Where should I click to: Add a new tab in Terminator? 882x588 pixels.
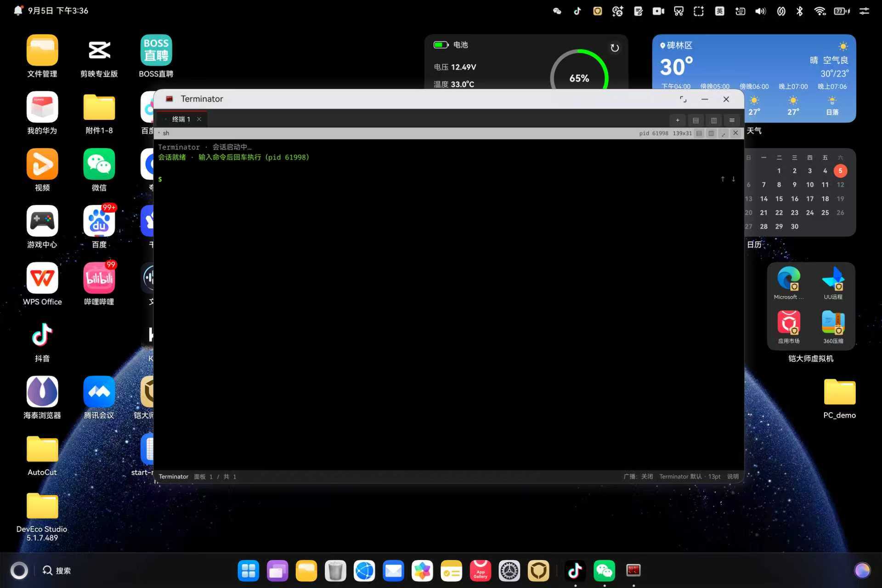point(678,120)
